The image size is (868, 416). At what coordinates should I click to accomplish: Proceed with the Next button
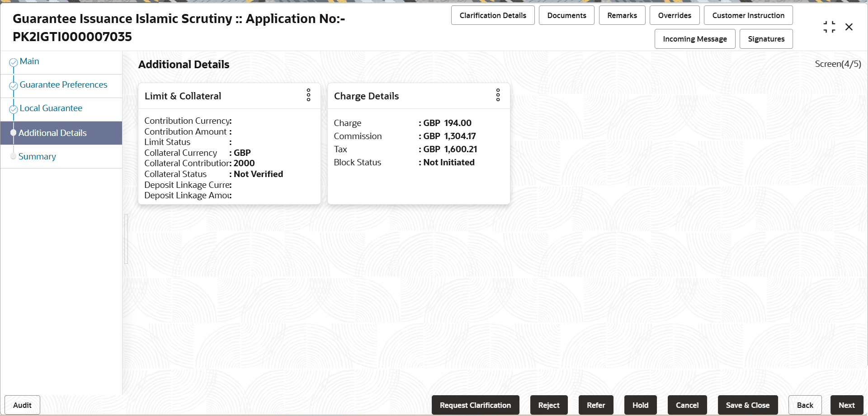click(847, 405)
